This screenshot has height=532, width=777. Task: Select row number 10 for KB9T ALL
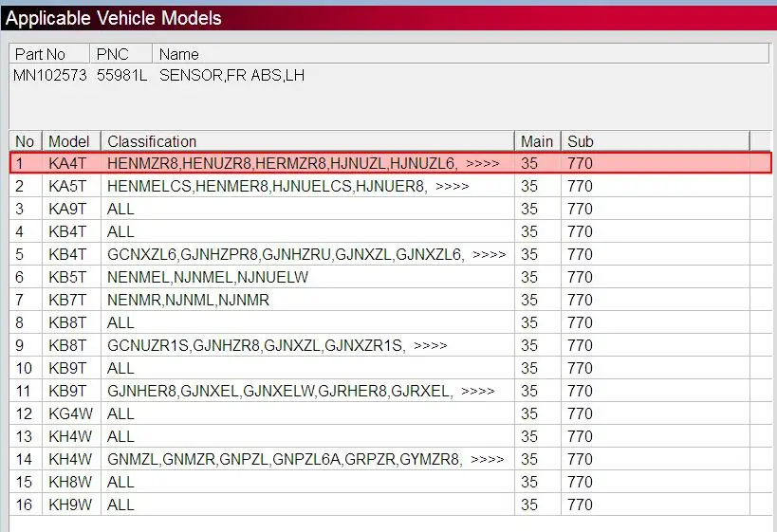26,369
